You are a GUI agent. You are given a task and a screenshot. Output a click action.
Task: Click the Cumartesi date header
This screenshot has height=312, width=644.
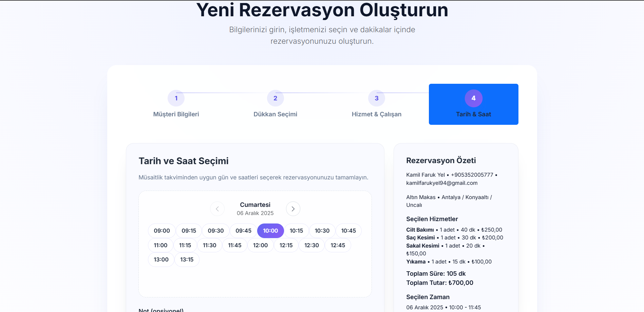pos(255,204)
